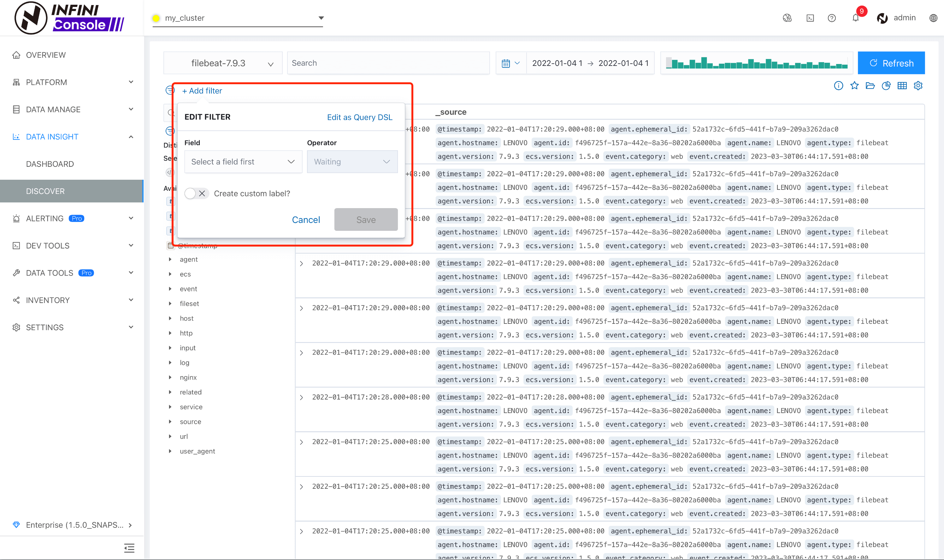Click the calendar quick-select icon
This screenshot has height=560, width=944.
pyautogui.click(x=506, y=63)
